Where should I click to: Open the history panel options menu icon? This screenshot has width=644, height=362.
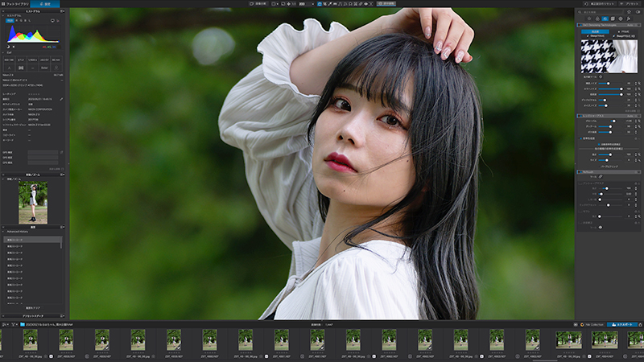click(63, 227)
